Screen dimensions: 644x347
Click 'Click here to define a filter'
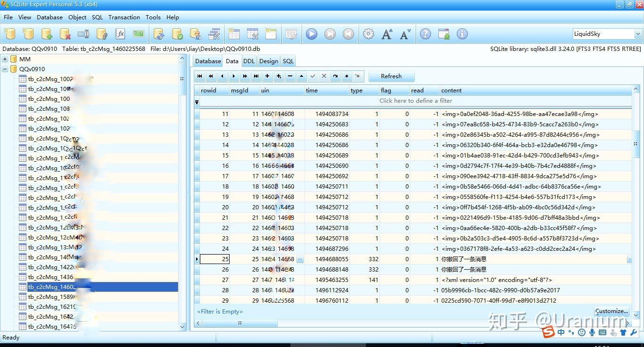[x=415, y=100]
